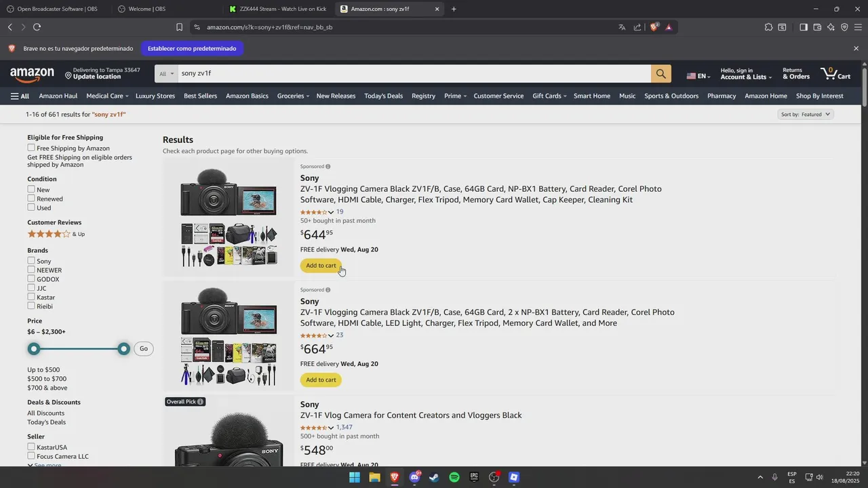Open Windows Start menu

(355, 477)
